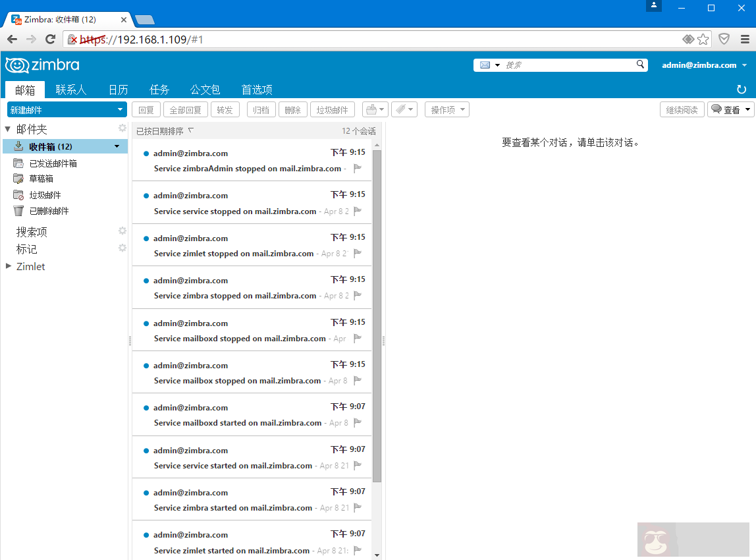Click the 归档 archive toolbar icon

click(260, 109)
